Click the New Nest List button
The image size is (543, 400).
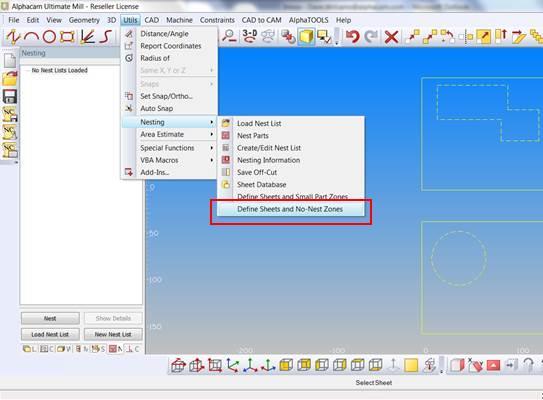tap(113, 335)
